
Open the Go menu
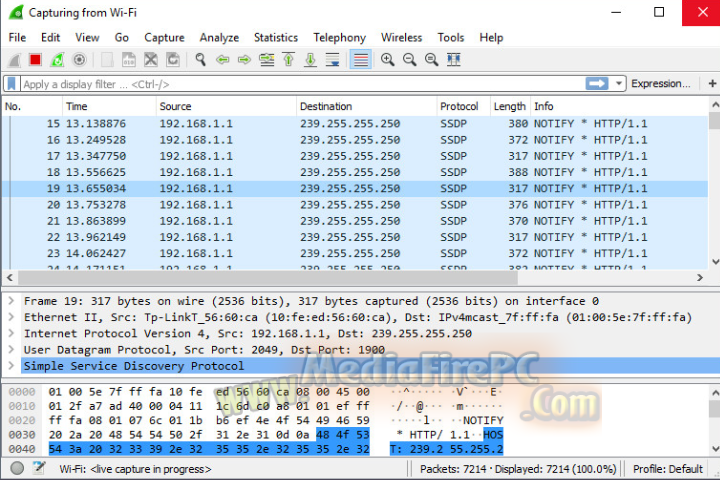(x=121, y=38)
